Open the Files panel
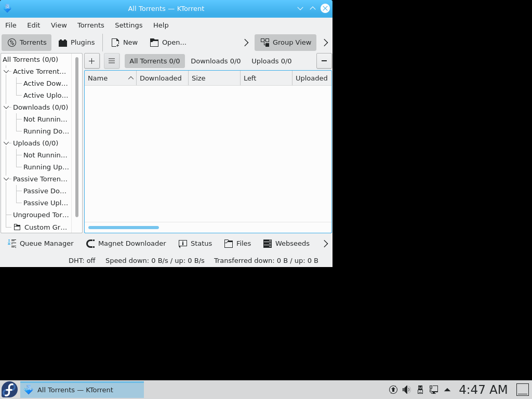This screenshot has height=399, width=532. pos(237,244)
